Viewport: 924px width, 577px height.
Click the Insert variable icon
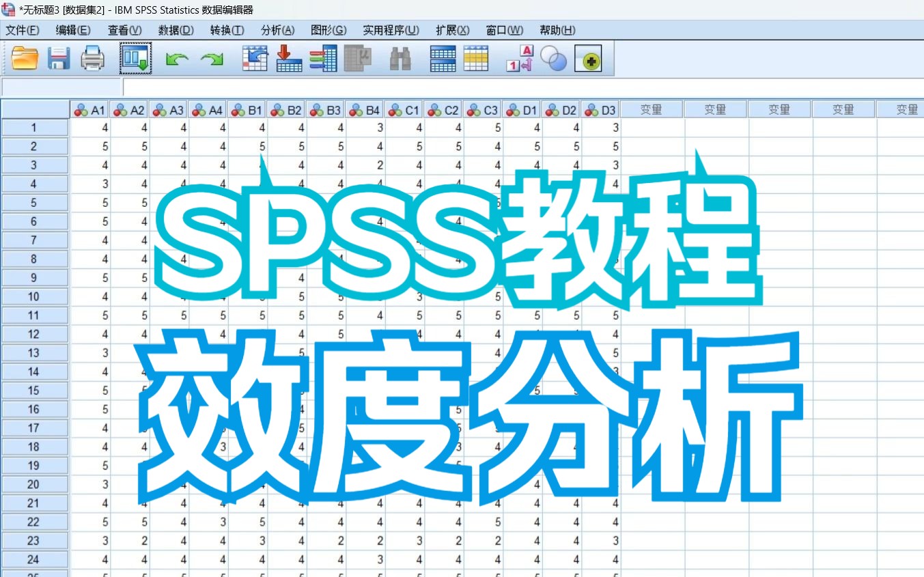coord(476,59)
